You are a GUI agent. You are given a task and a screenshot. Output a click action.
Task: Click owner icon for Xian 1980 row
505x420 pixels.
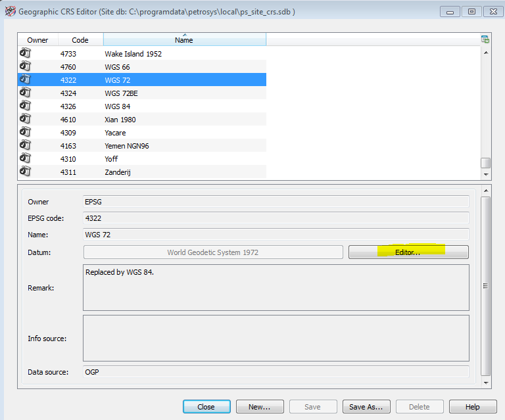click(x=25, y=119)
